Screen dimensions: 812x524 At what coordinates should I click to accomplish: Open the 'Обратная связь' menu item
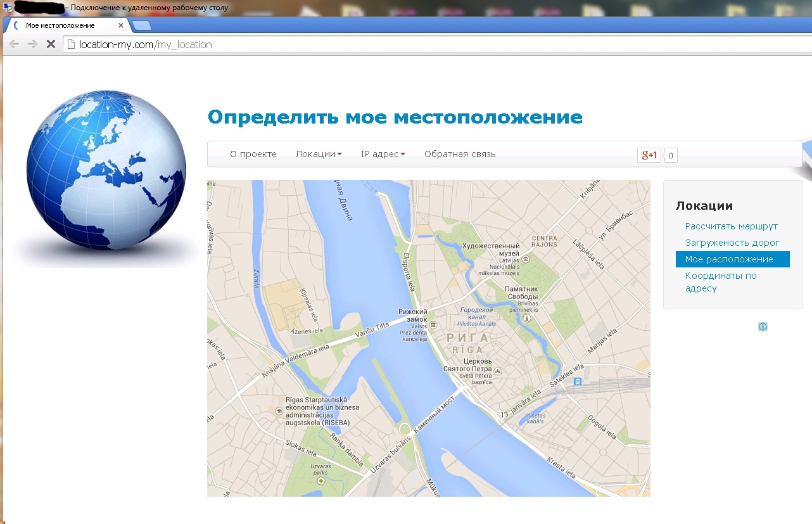pos(460,154)
